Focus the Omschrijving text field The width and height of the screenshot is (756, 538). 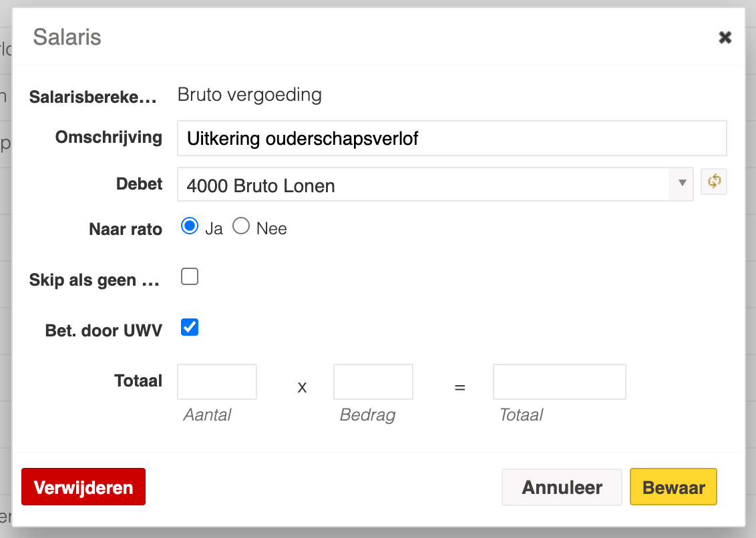[451, 138]
